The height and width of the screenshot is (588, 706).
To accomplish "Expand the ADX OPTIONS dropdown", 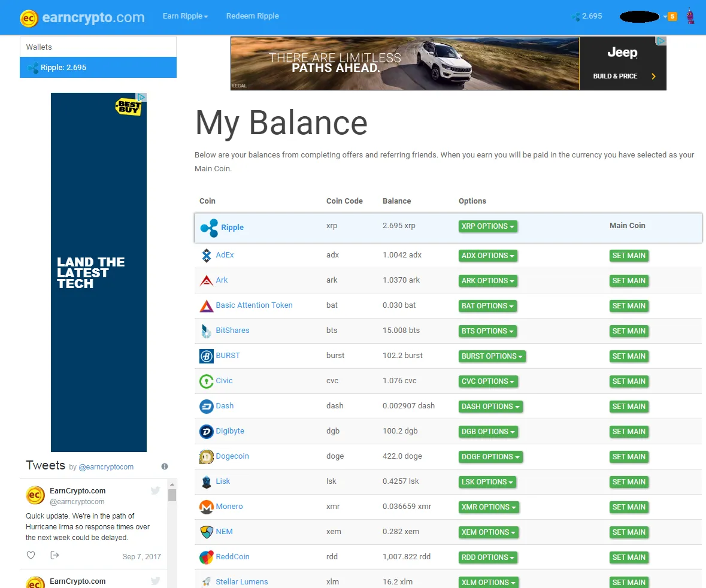I will point(487,256).
